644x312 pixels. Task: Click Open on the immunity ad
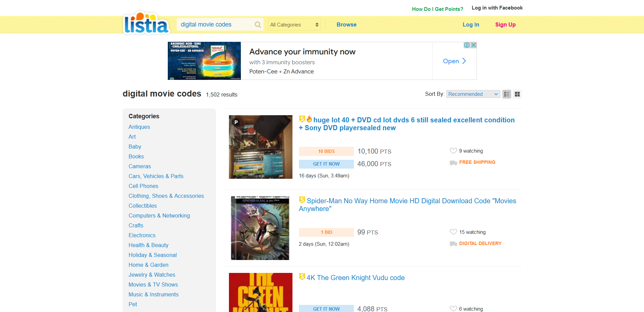pyautogui.click(x=454, y=61)
